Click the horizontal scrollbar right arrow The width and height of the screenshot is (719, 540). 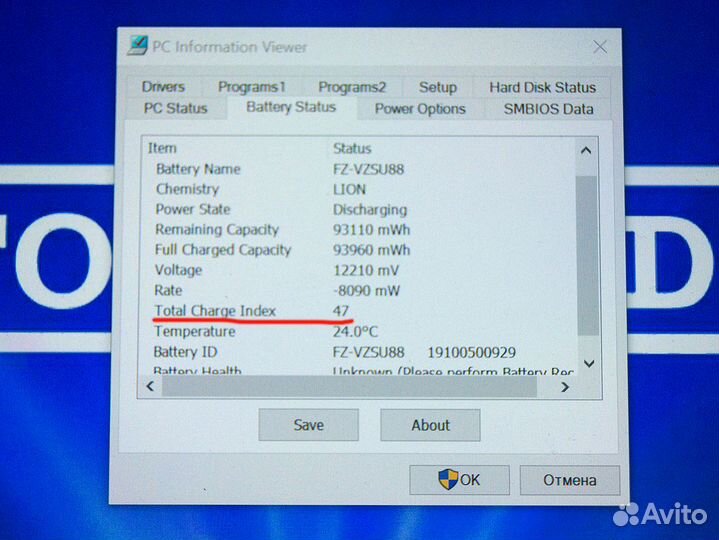pos(567,386)
